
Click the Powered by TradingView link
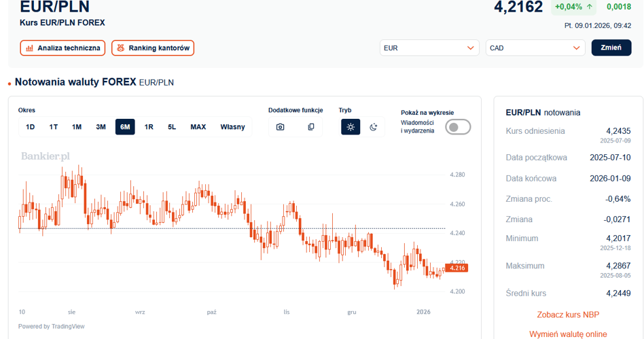tap(52, 326)
